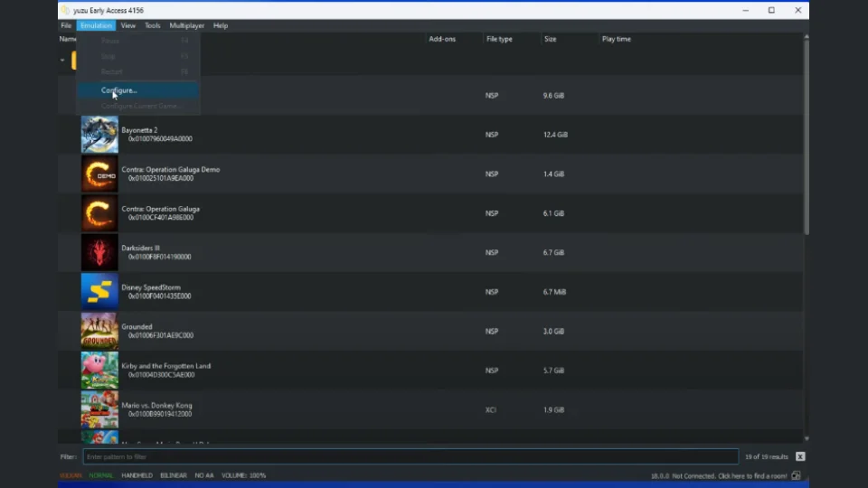Screen dimensions: 868x488
Task: Click the Disney SpeedStorm game icon
Action: 99,292
